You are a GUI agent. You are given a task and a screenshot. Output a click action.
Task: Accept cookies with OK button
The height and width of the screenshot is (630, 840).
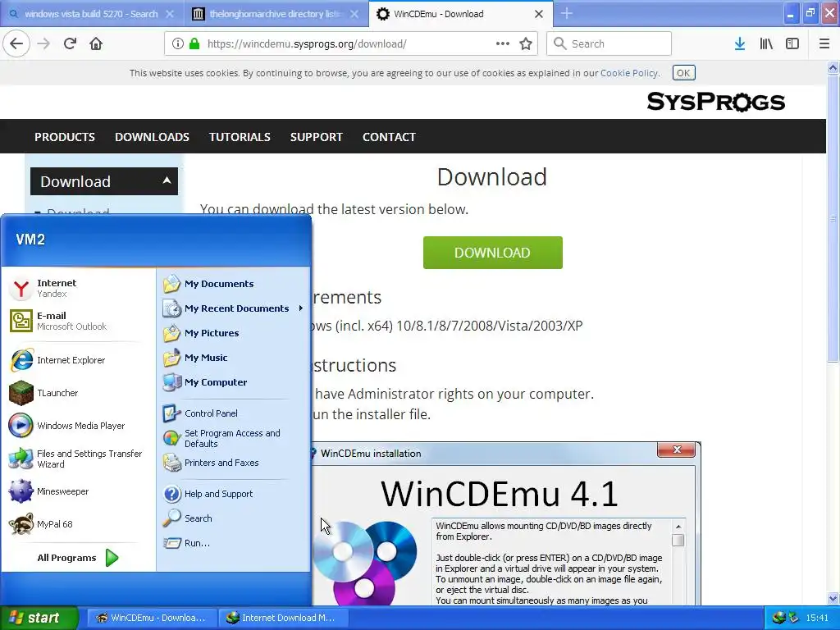[683, 73]
